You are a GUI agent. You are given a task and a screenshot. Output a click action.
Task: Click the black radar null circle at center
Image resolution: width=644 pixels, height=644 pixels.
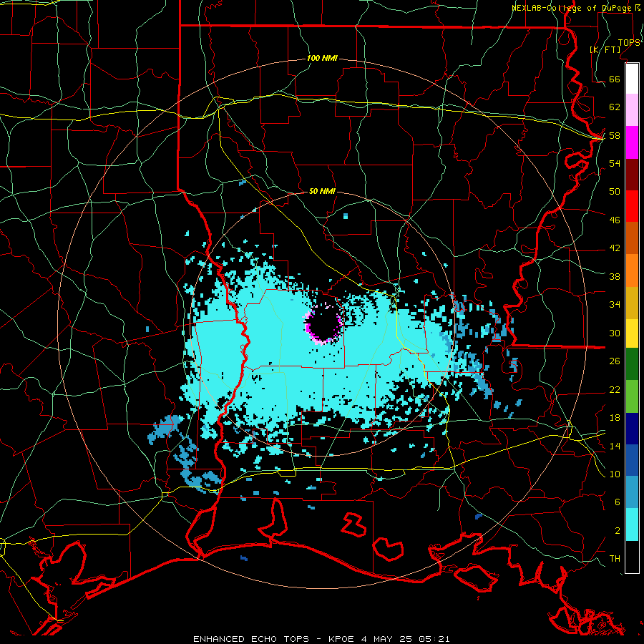point(324,324)
